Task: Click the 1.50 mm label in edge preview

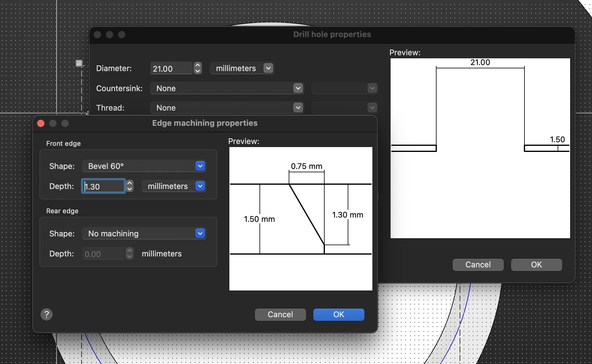Action: coord(259,219)
